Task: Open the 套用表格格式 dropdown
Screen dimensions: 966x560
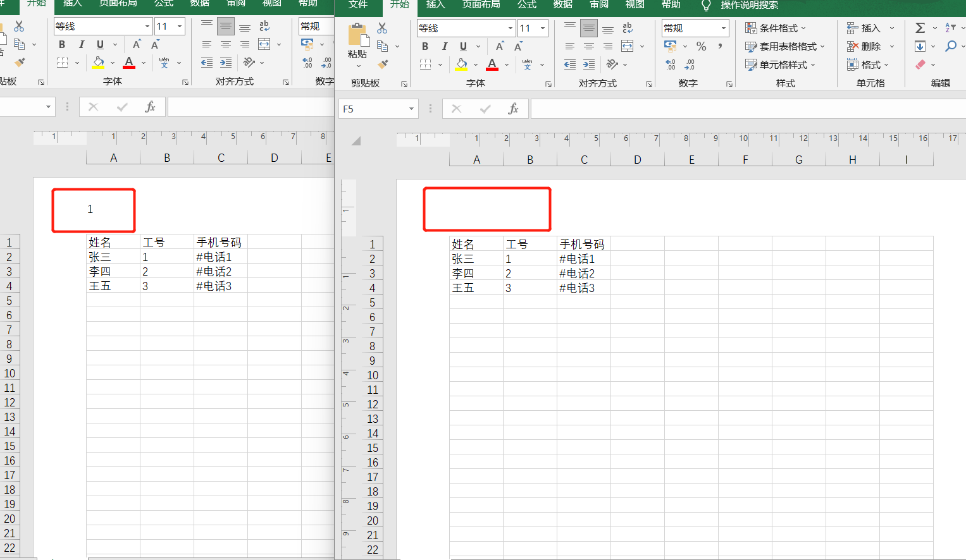Action: (x=785, y=46)
